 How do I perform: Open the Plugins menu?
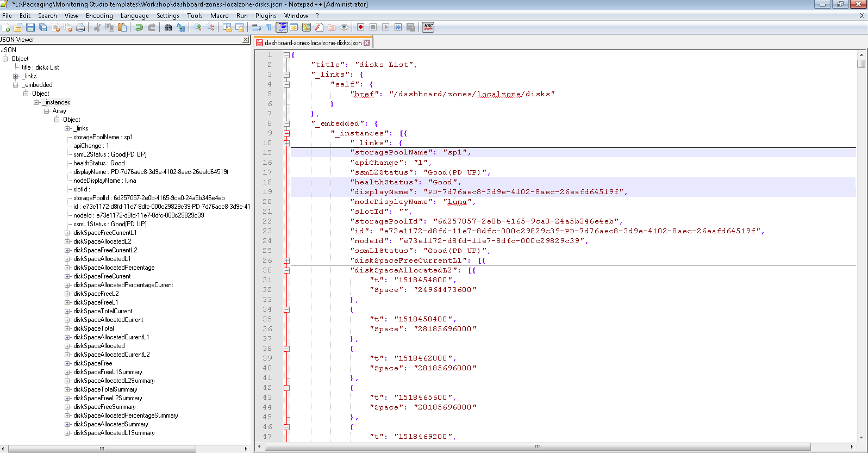tap(266, 16)
